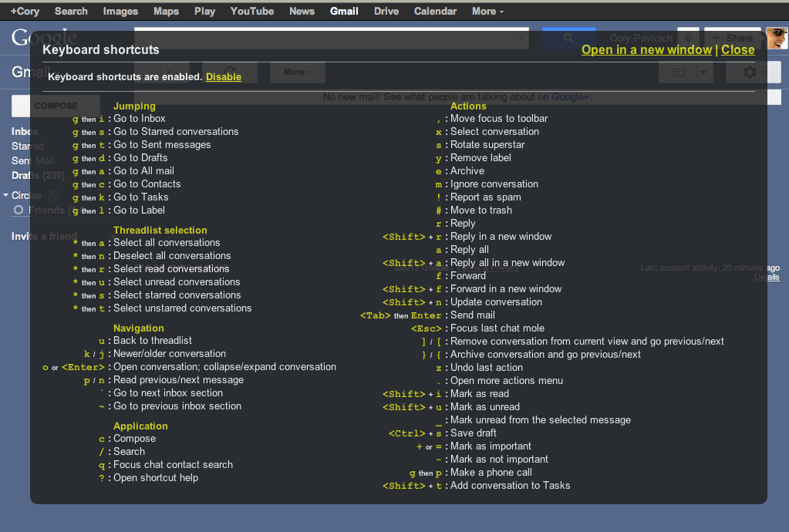The width and height of the screenshot is (789, 532).
Task: Click 'Add conversation to Tasks' text
Action: (x=511, y=485)
